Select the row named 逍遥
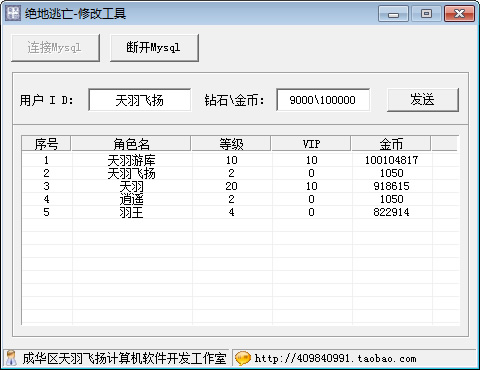 (240, 199)
